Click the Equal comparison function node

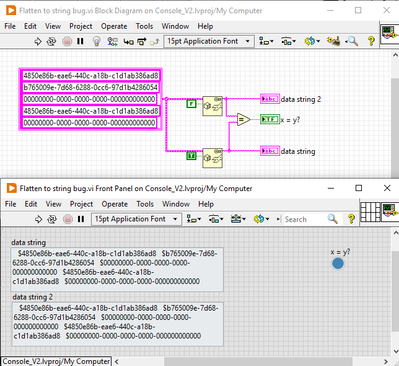pyautogui.click(x=244, y=119)
